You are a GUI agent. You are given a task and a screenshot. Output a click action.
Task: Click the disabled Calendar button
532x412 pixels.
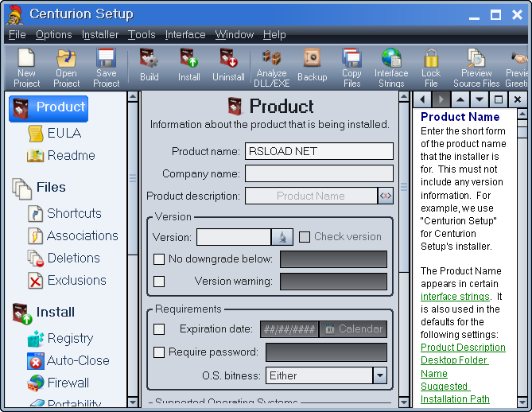[x=353, y=329]
